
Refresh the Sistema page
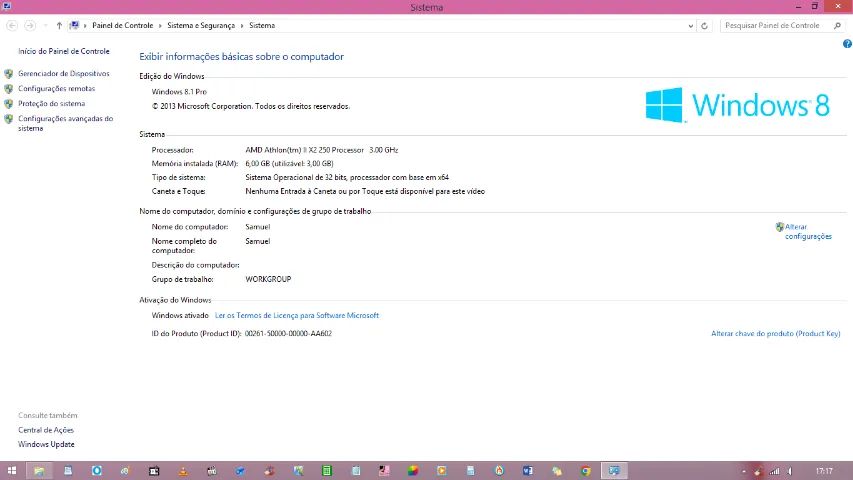(704, 26)
